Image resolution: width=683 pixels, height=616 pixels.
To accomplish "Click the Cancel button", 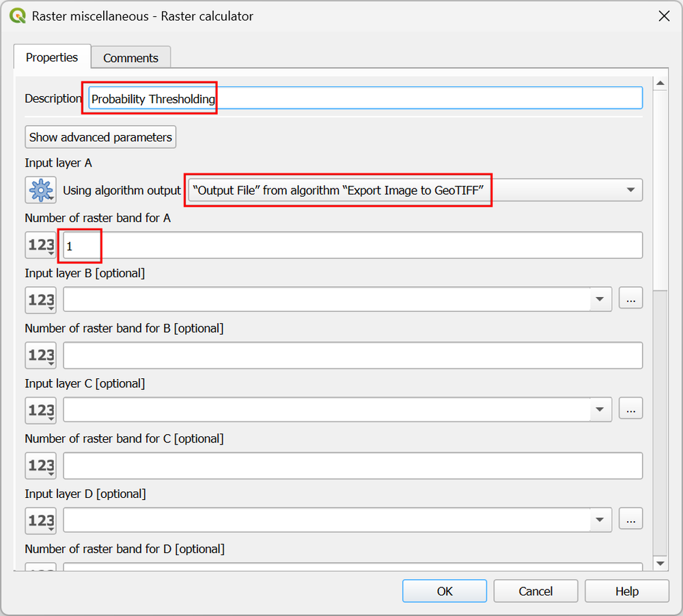I will 535,591.
